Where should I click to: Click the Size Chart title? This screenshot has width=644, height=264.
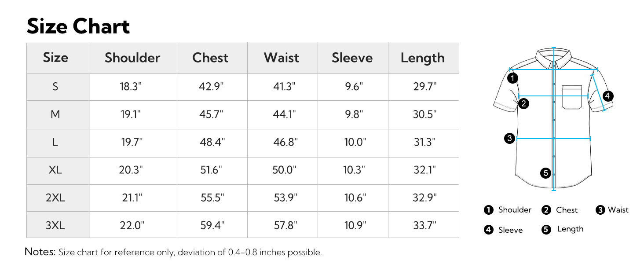pos(78,26)
